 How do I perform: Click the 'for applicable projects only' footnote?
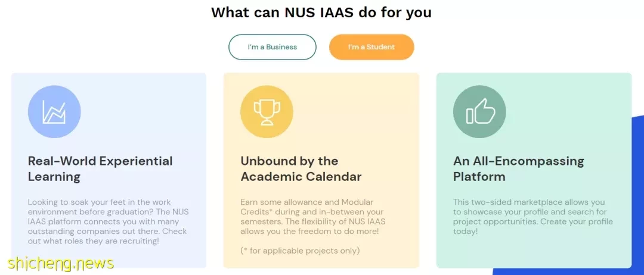pos(300,251)
